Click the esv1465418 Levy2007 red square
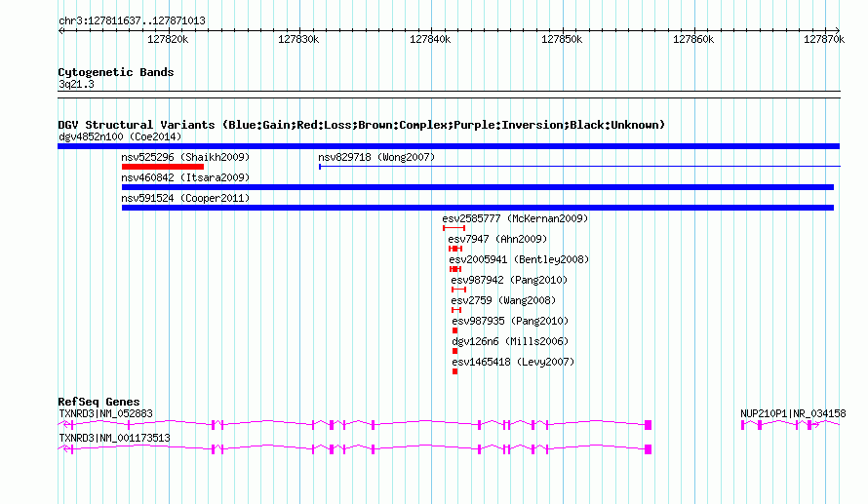The width and height of the screenshot is (868, 504). click(455, 371)
